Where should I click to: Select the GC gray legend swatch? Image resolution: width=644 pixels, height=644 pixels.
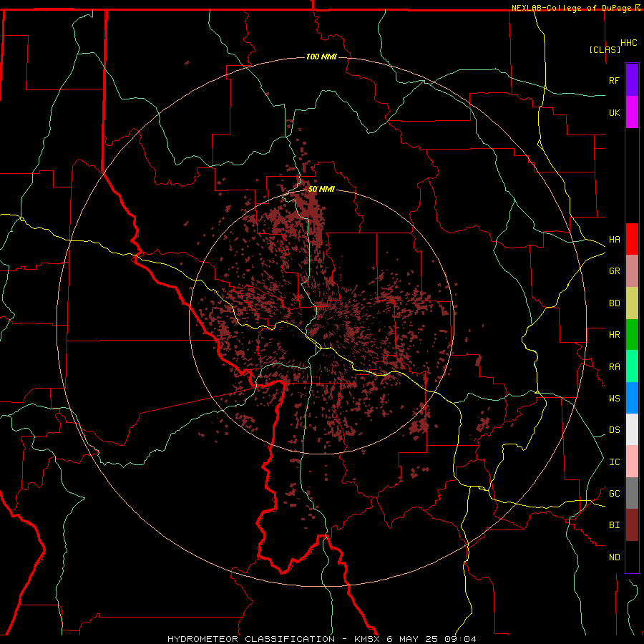pos(632,493)
